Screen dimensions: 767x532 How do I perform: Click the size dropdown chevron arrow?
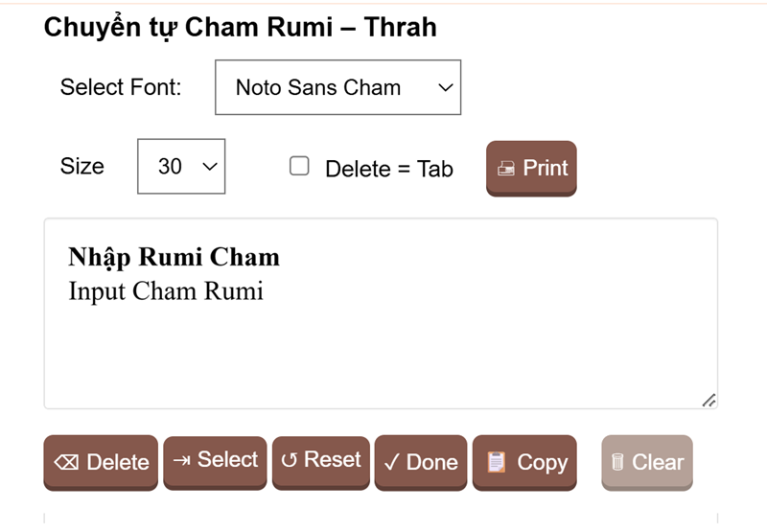tap(210, 167)
